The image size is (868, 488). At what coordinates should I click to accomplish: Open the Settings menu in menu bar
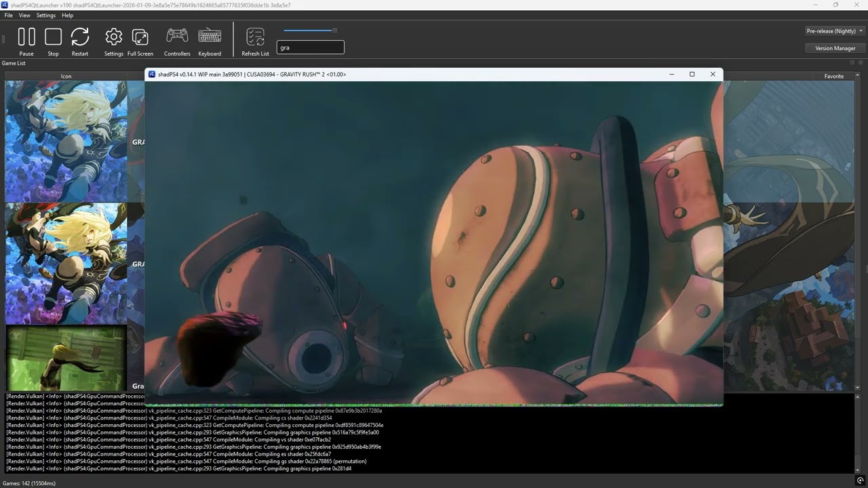[x=46, y=15]
